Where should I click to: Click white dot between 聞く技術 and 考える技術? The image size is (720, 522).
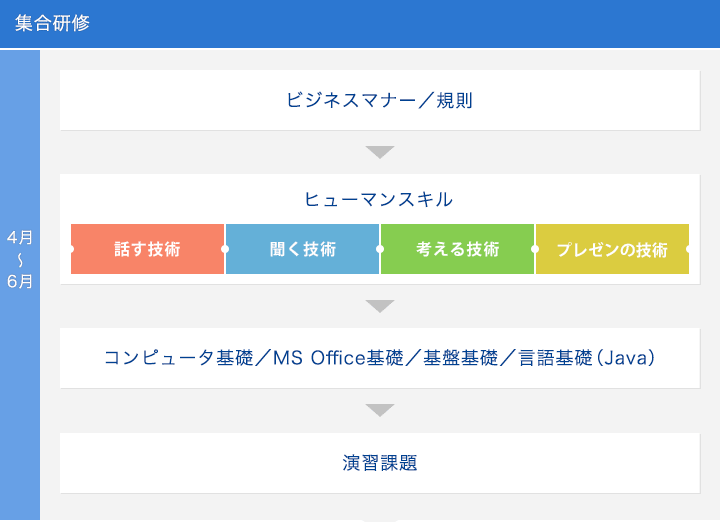pos(380,249)
